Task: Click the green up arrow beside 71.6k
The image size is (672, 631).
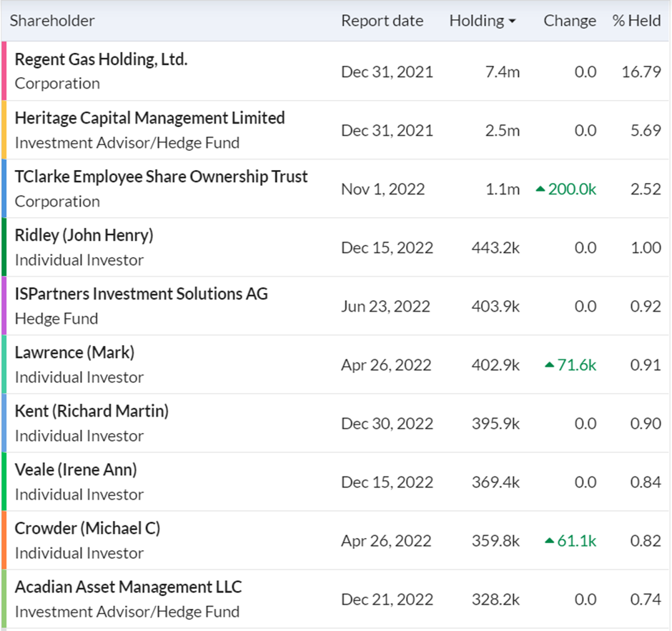Action: [550, 364]
